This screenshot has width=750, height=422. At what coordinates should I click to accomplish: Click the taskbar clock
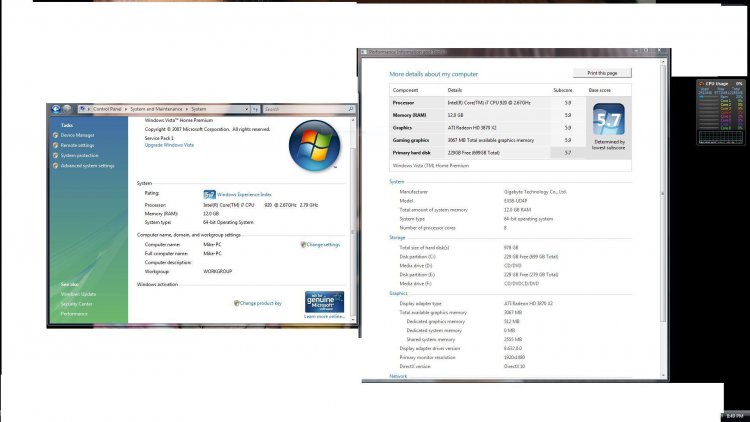(735, 416)
